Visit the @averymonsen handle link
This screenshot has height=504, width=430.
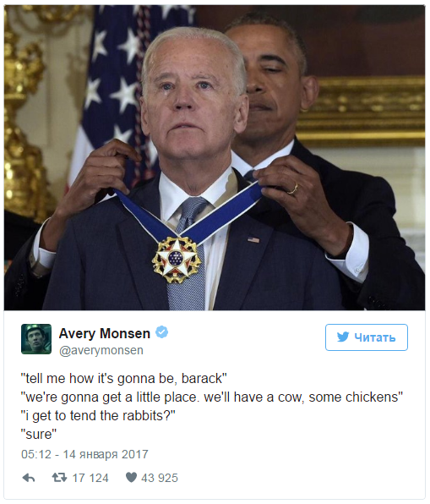101,350
